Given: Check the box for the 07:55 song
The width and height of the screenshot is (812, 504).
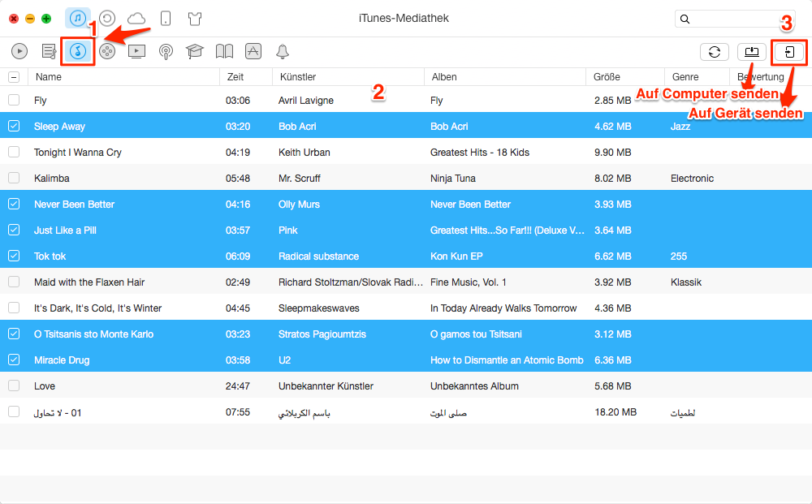Looking at the screenshot, I should click(x=14, y=411).
